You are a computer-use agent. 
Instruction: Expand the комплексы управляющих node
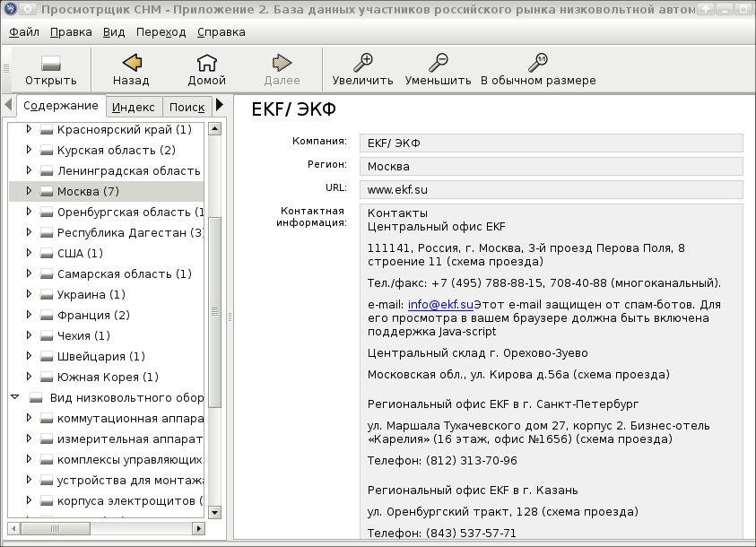coord(29,459)
